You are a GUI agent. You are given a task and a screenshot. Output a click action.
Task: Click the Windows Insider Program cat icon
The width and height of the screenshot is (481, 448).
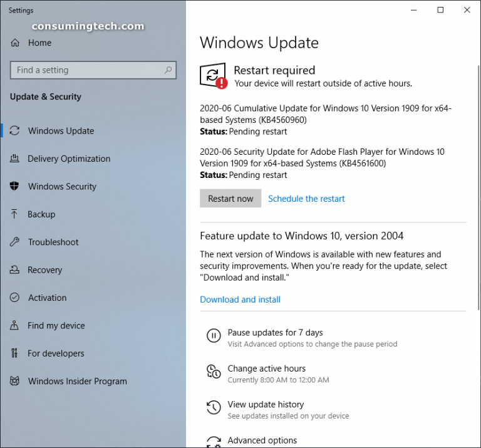[14, 381]
